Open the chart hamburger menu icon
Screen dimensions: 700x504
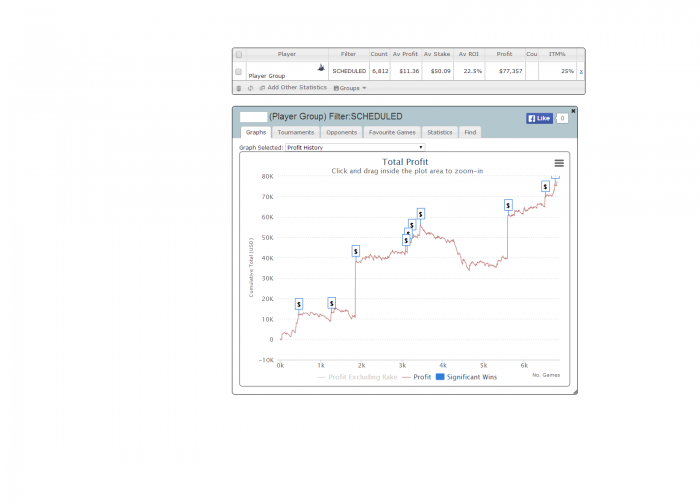(559, 163)
